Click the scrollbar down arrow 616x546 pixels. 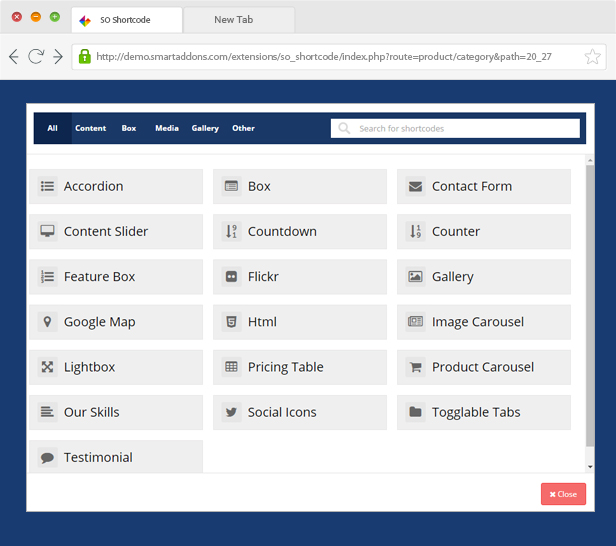click(x=590, y=467)
